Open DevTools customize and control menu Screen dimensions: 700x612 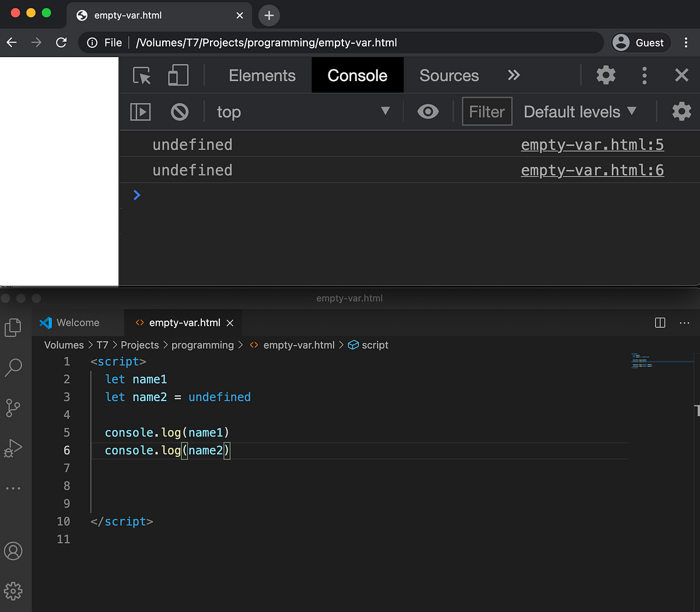644,75
